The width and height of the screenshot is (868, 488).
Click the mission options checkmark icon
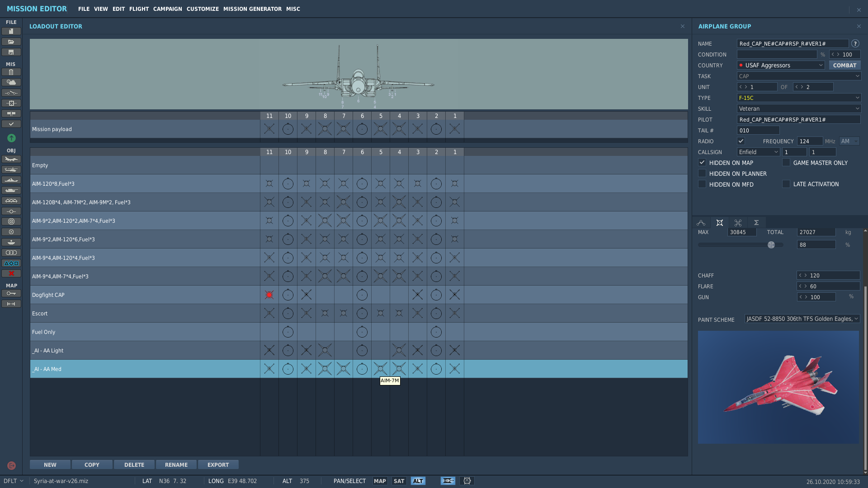point(11,124)
